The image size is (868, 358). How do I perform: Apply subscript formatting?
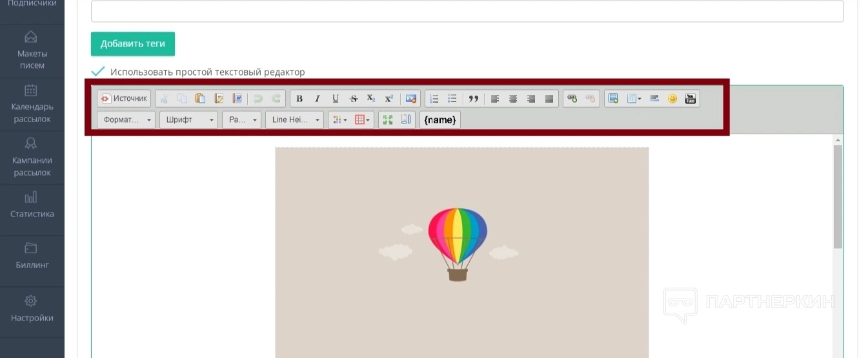[371, 99]
